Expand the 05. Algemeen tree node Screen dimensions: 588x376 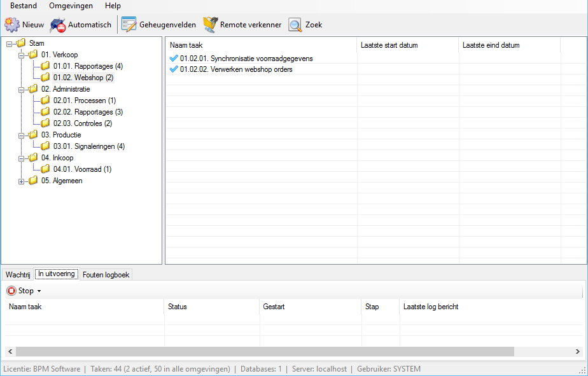[22, 181]
